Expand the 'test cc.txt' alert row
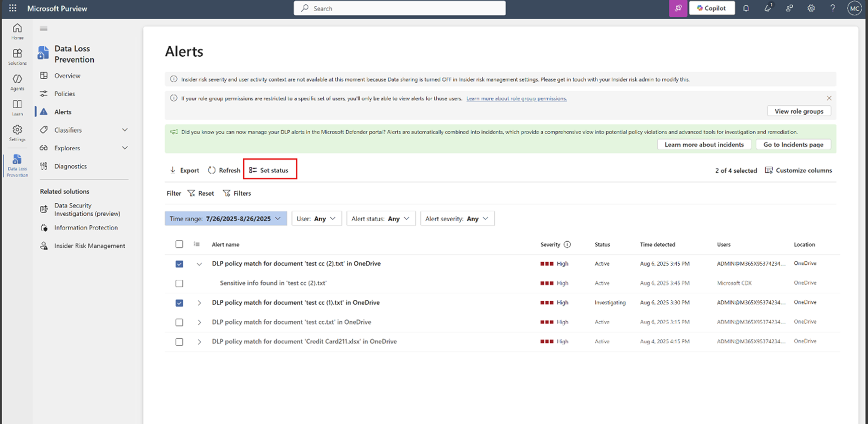The height and width of the screenshot is (424, 868). pyautogui.click(x=199, y=322)
